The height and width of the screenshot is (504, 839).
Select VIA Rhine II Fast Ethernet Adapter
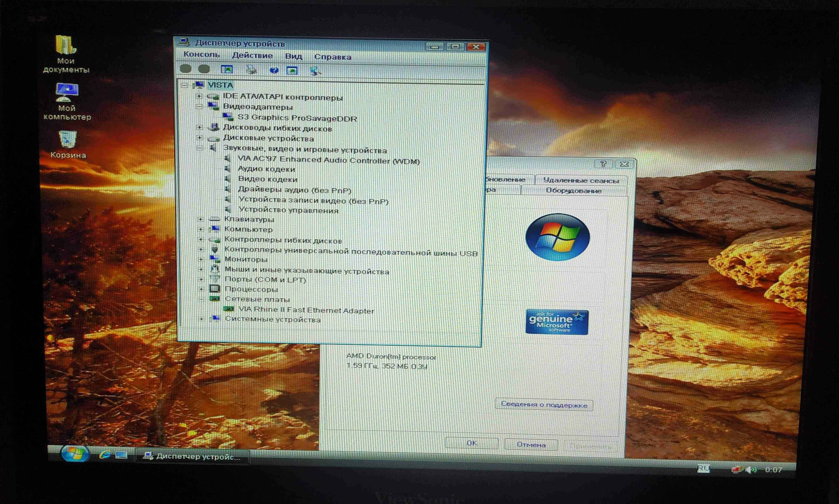(x=306, y=310)
